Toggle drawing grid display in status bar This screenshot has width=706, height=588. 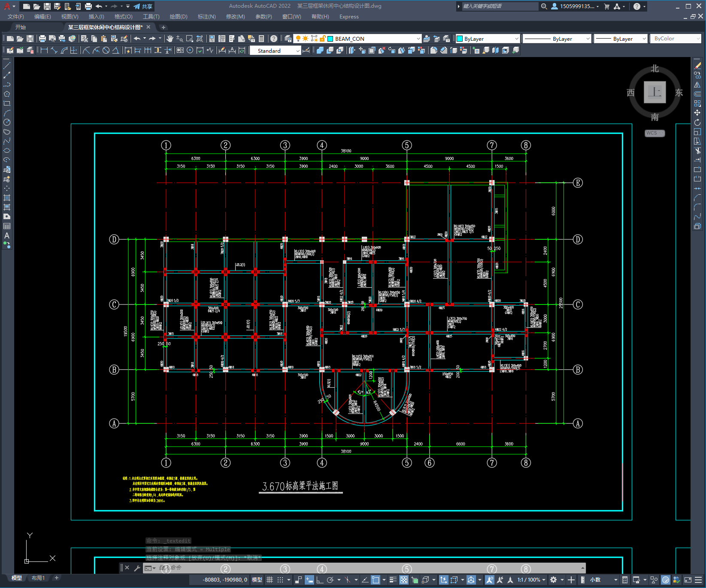click(270, 580)
